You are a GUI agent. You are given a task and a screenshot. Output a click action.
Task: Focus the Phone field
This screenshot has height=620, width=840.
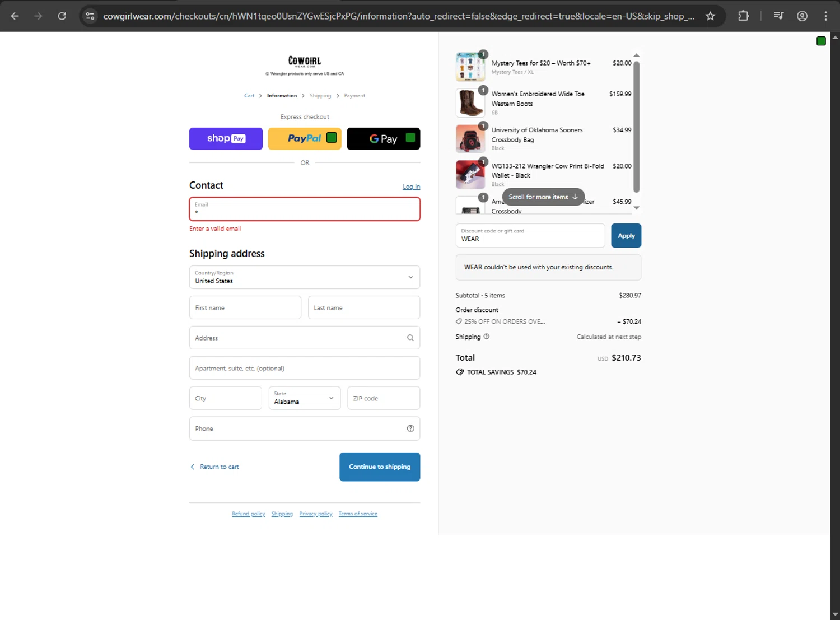click(305, 428)
